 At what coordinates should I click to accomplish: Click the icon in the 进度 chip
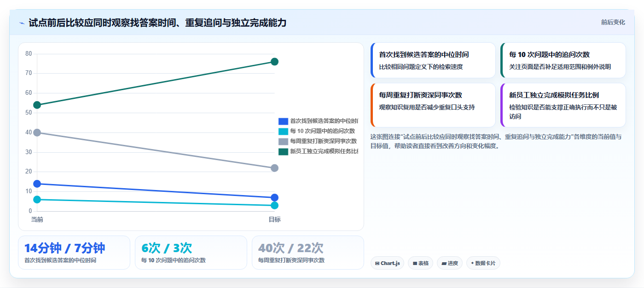click(444, 264)
